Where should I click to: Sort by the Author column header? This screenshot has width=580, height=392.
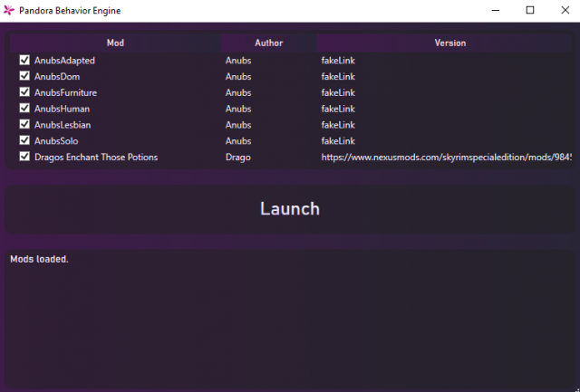pos(268,43)
